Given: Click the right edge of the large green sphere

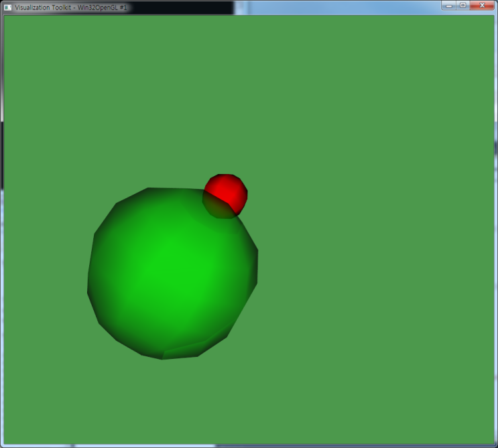Looking at the screenshot, I should click(255, 268).
